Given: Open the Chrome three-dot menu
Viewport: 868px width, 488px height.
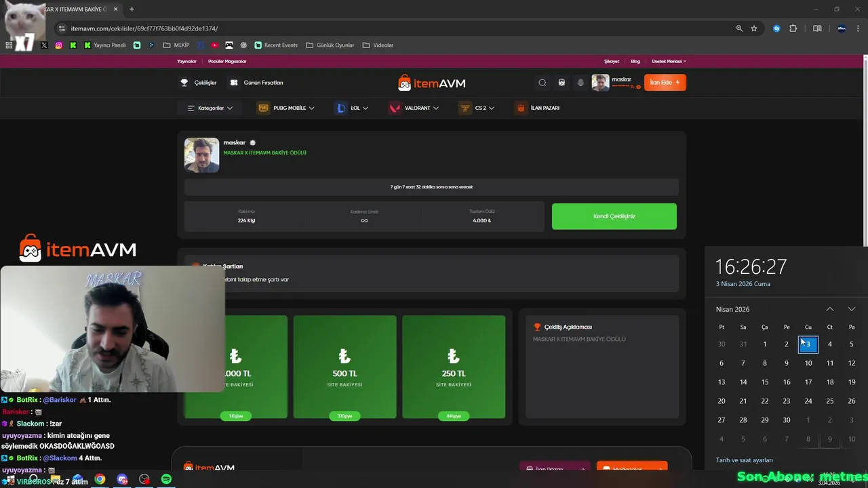Looking at the screenshot, I should [x=859, y=28].
